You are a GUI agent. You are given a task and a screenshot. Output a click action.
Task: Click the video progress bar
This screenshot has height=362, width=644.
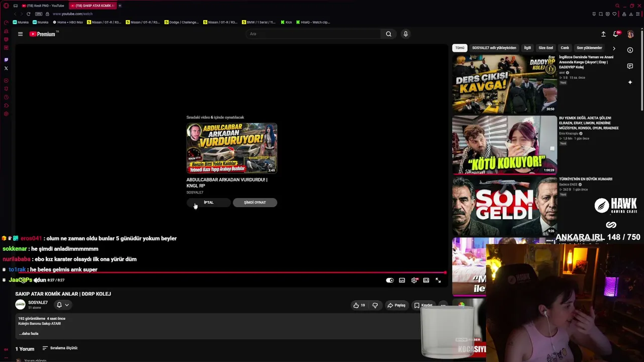pyautogui.click(x=230, y=273)
